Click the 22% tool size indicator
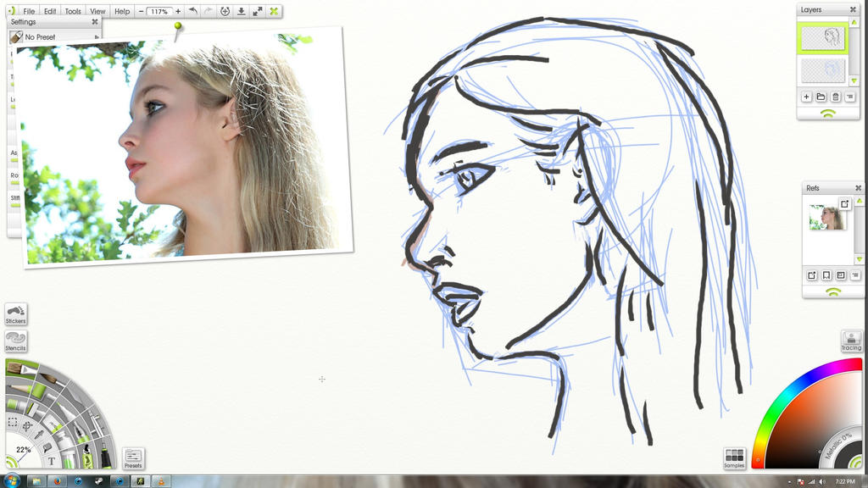The height and width of the screenshot is (488, 868). 23,449
